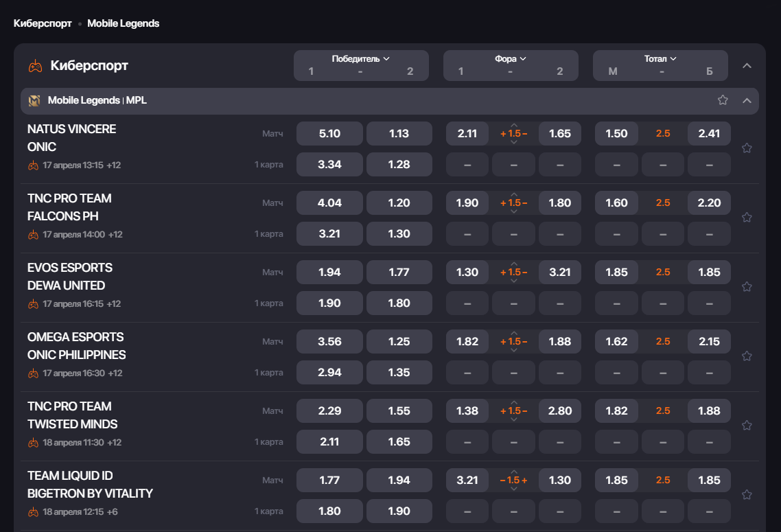The height and width of the screenshot is (532, 781).
Task: Open the Тотал market dropdown
Action: [660, 59]
